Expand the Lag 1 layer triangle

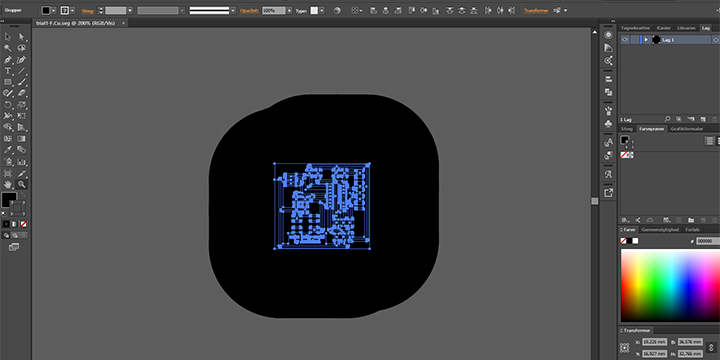pyautogui.click(x=646, y=40)
